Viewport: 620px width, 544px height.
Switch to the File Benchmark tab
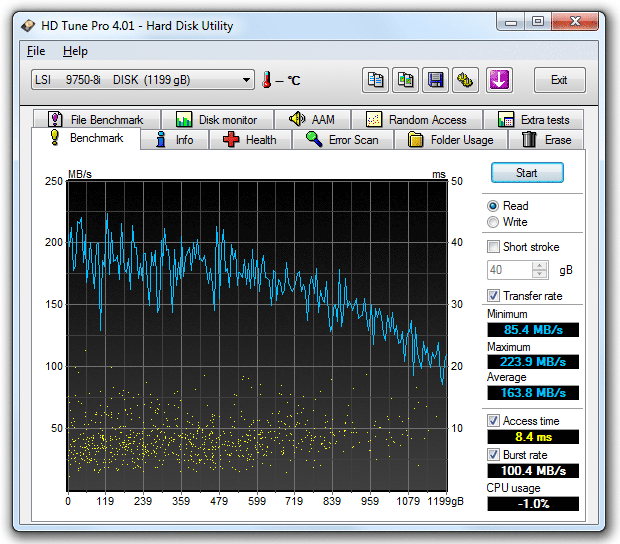click(97, 119)
